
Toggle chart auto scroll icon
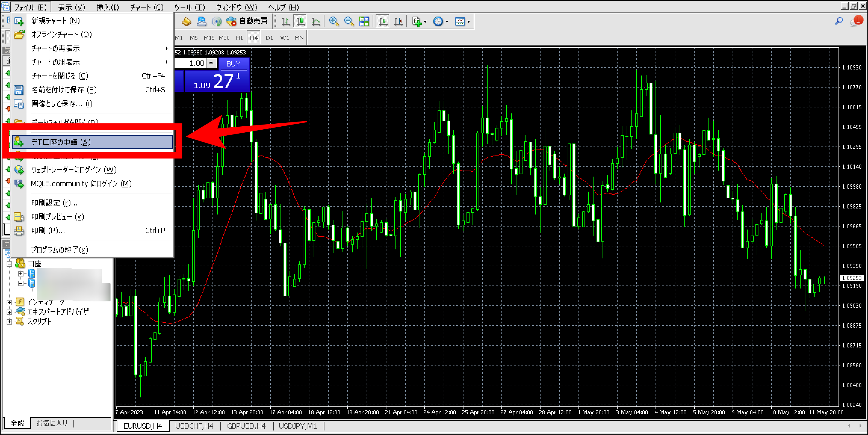click(383, 22)
